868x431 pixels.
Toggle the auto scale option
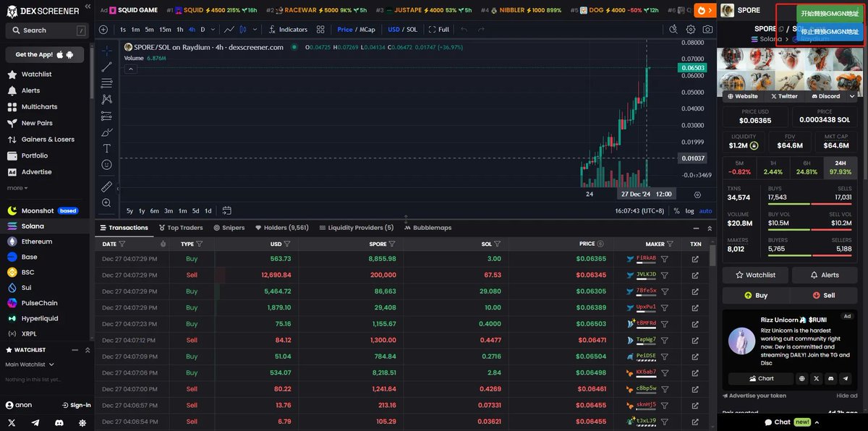[705, 210]
